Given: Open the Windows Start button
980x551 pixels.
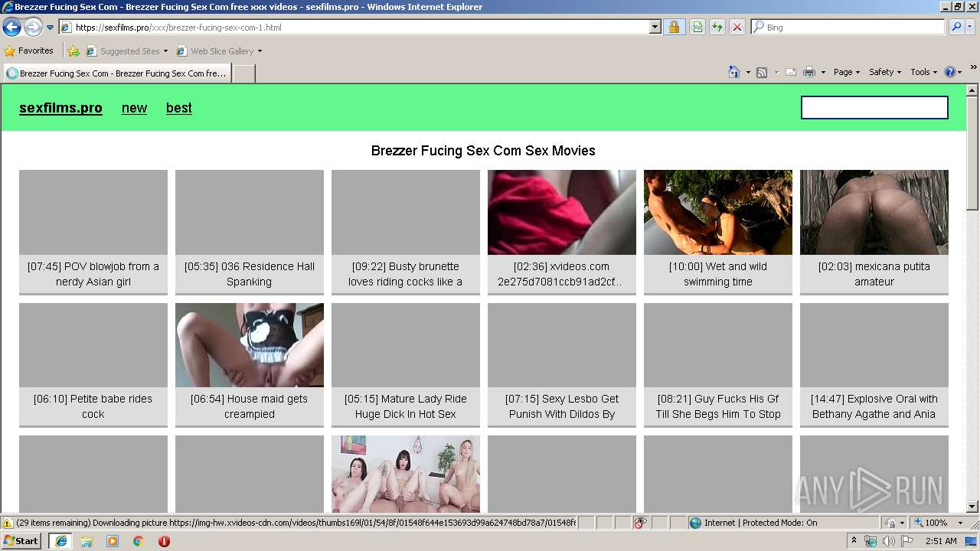Looking at the screenshot, I should pyautogui.click(x=21, y=540).
